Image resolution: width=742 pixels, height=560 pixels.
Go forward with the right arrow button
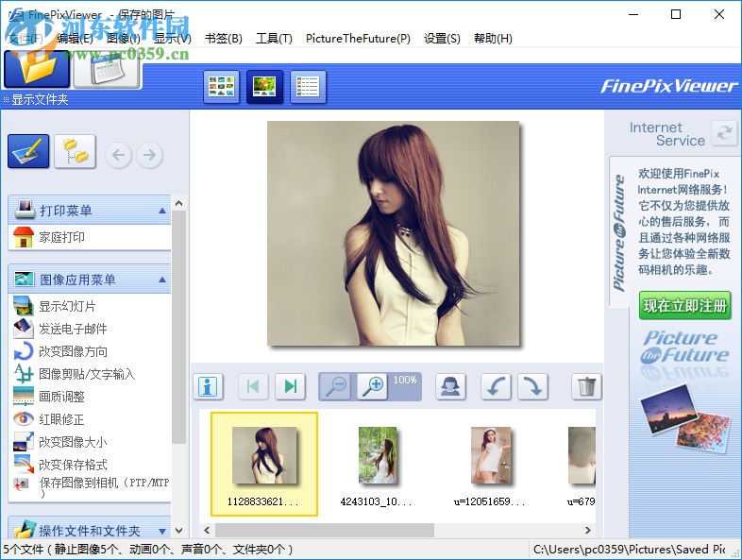pos(149,155)
